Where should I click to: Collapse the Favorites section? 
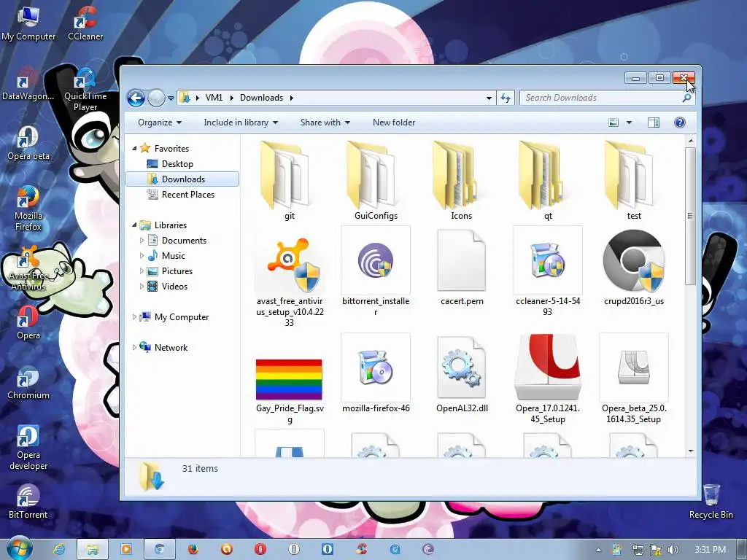tap(134, 149)
